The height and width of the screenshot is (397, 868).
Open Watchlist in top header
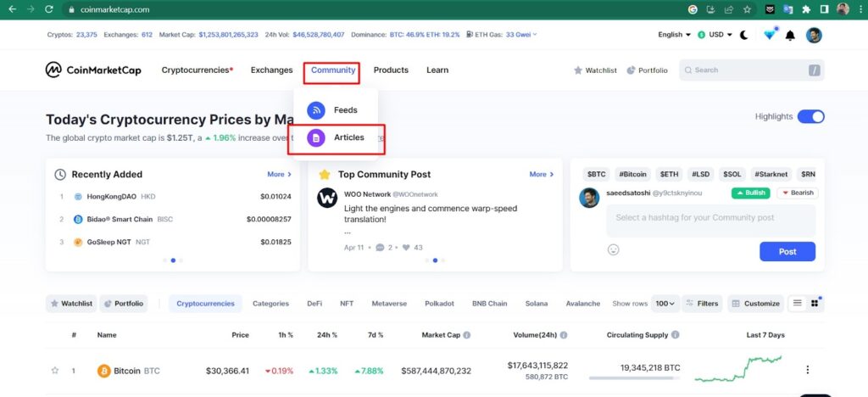[x=595, y=70]
